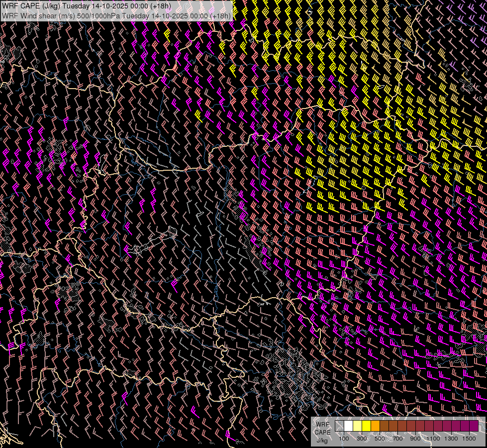Pick the bright yellow CAPE legend swatch

[x=367, y=426]
